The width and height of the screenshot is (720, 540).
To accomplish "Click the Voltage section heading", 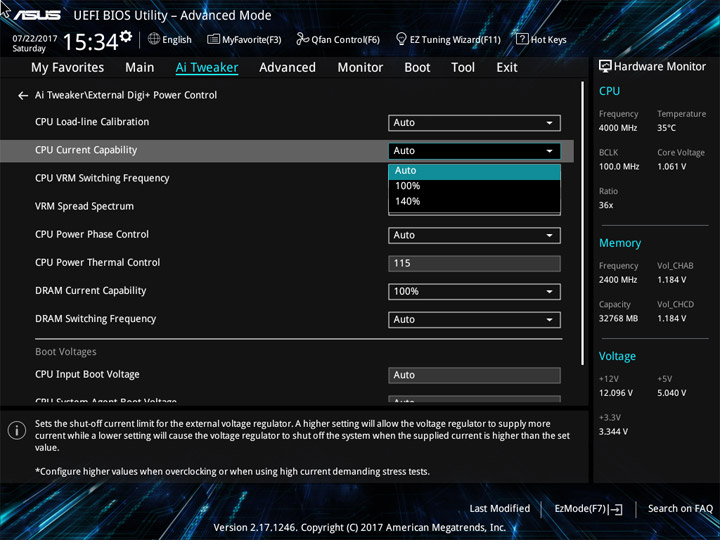I will (x=617, y=356).
